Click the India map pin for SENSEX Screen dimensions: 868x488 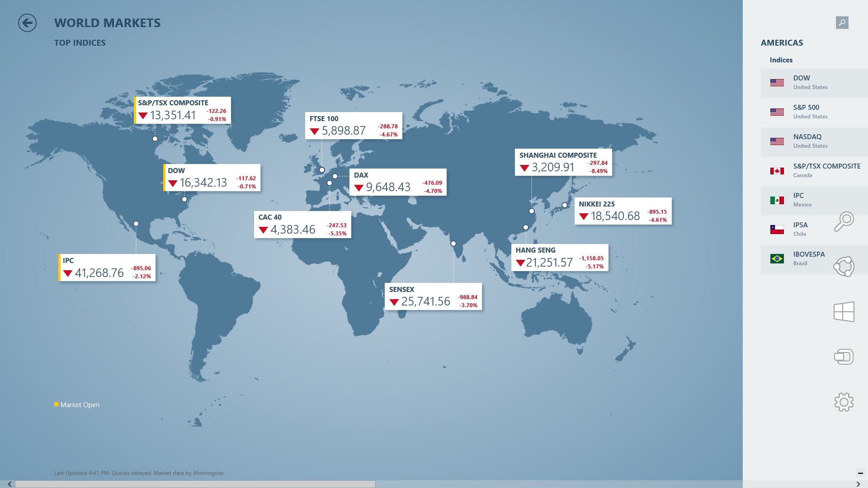[x=453, y=244]
